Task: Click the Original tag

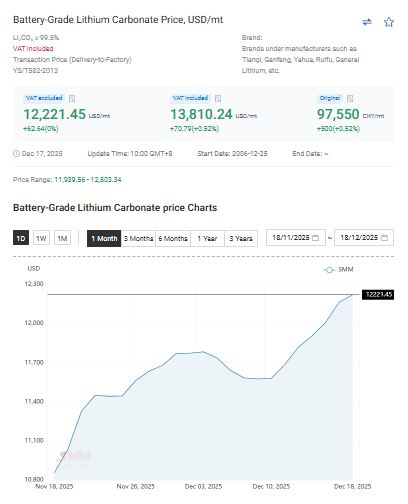Action: 330,98
